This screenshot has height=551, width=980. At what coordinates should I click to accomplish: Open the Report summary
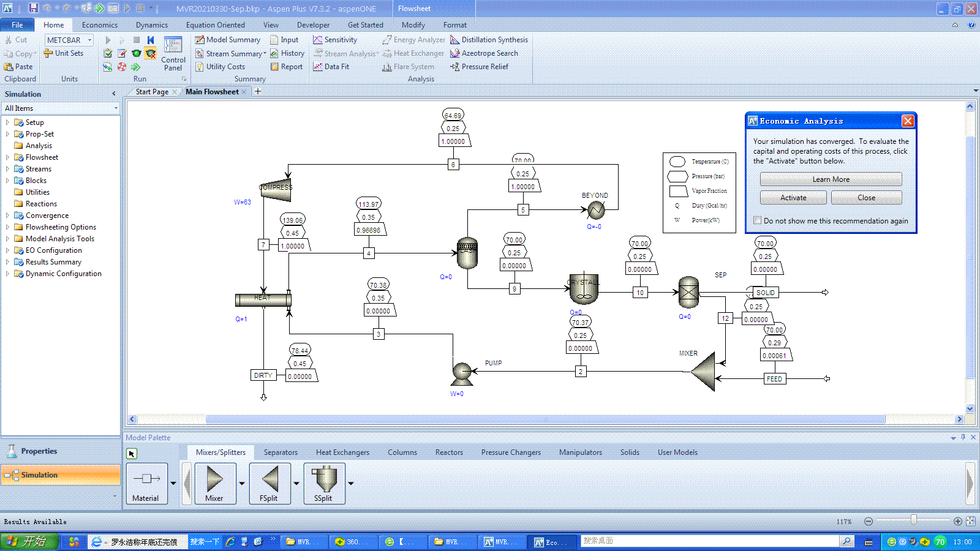tap(287, 67)
